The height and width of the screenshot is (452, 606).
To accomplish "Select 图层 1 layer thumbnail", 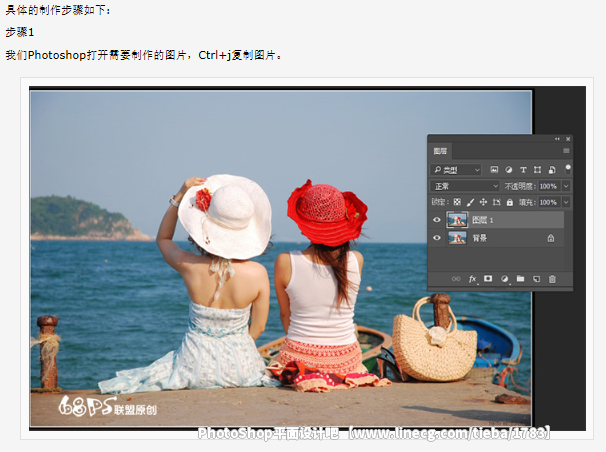I will click(457, 220).
